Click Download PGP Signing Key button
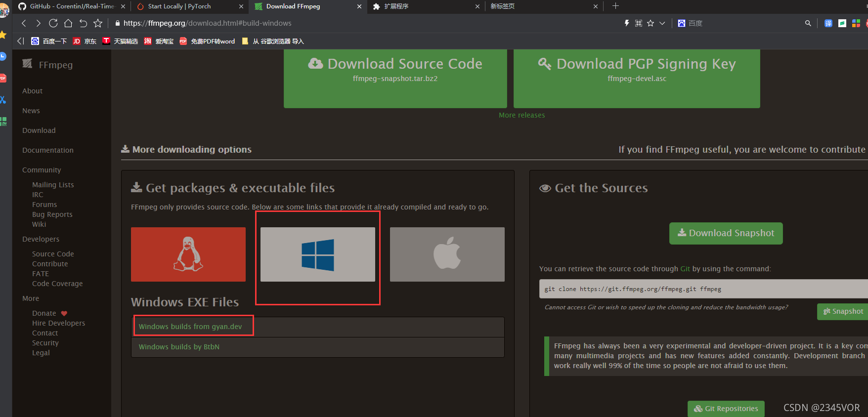 [637, 79]
